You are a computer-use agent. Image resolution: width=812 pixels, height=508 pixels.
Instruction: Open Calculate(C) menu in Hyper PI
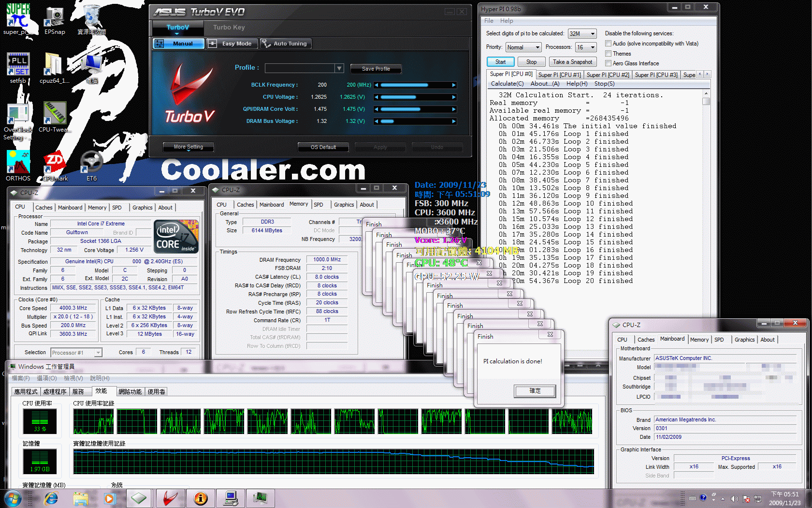pyautogui.click(x=507, y=84)
